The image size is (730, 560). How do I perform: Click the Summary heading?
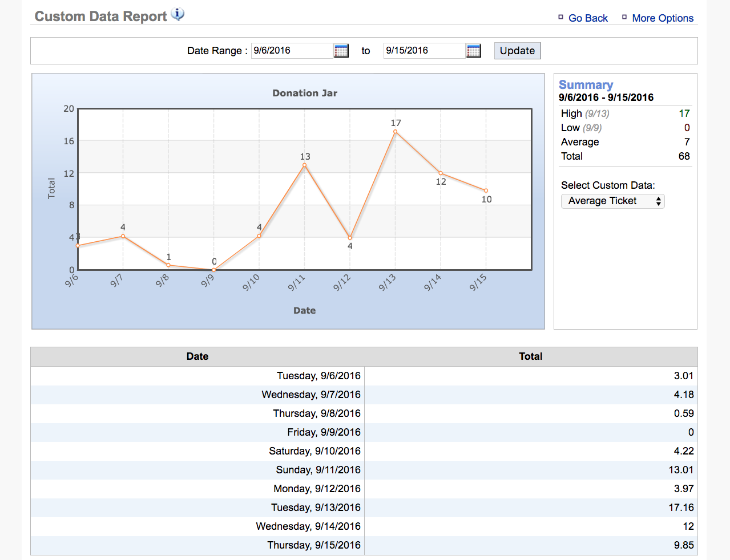pos(586,85)
